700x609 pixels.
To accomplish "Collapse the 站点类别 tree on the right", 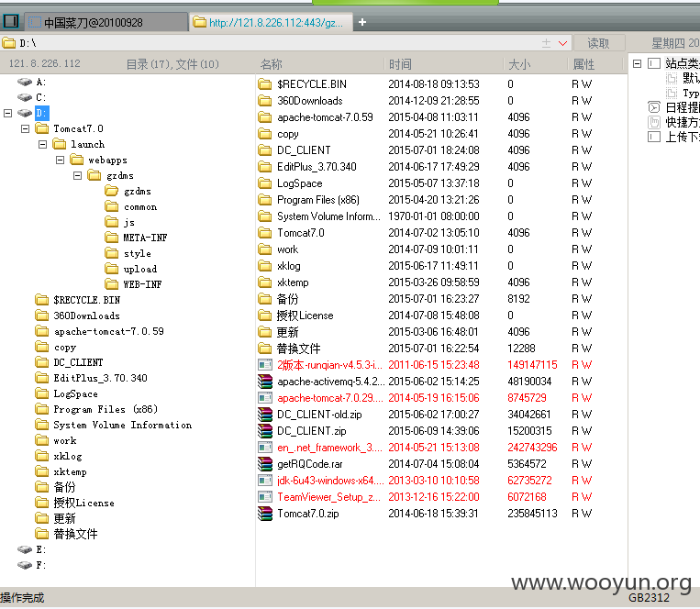I will [x=637, y=64].
